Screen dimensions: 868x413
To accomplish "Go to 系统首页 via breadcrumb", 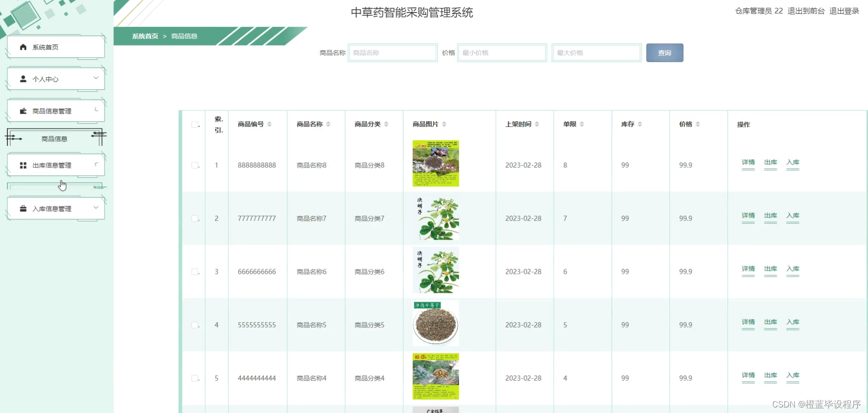I will (x=145, y=36).
